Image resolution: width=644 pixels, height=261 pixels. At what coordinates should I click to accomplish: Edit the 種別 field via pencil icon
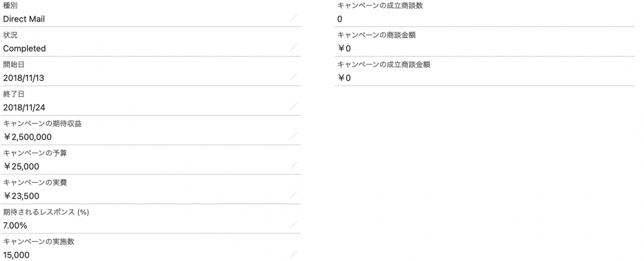[x=293, y=18]
